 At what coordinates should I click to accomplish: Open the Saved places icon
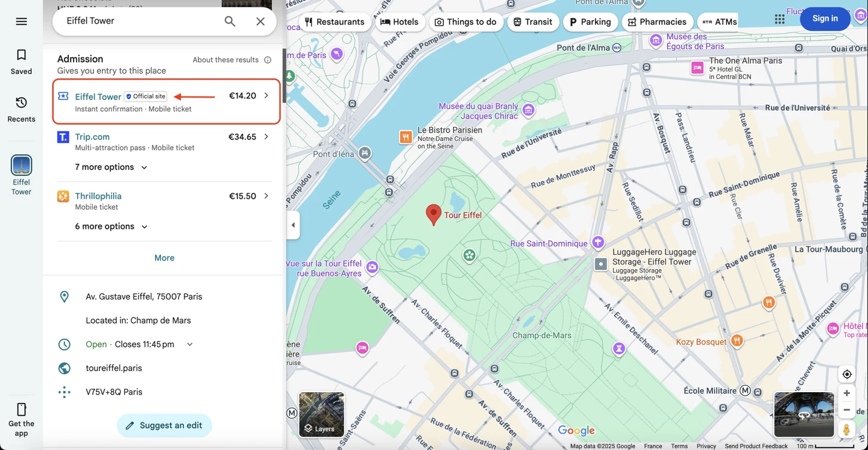click(21, 55)
